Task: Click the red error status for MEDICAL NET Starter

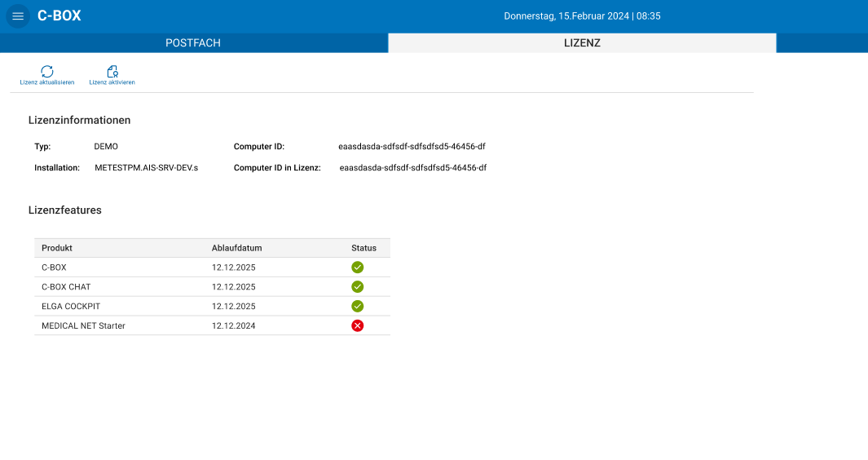Action: click(x=358, y=325)
